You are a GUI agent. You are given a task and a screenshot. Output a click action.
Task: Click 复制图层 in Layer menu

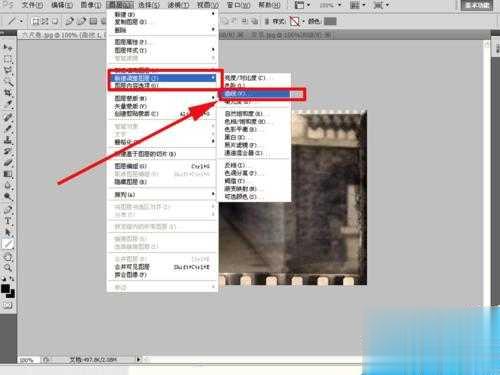(163, 22)
